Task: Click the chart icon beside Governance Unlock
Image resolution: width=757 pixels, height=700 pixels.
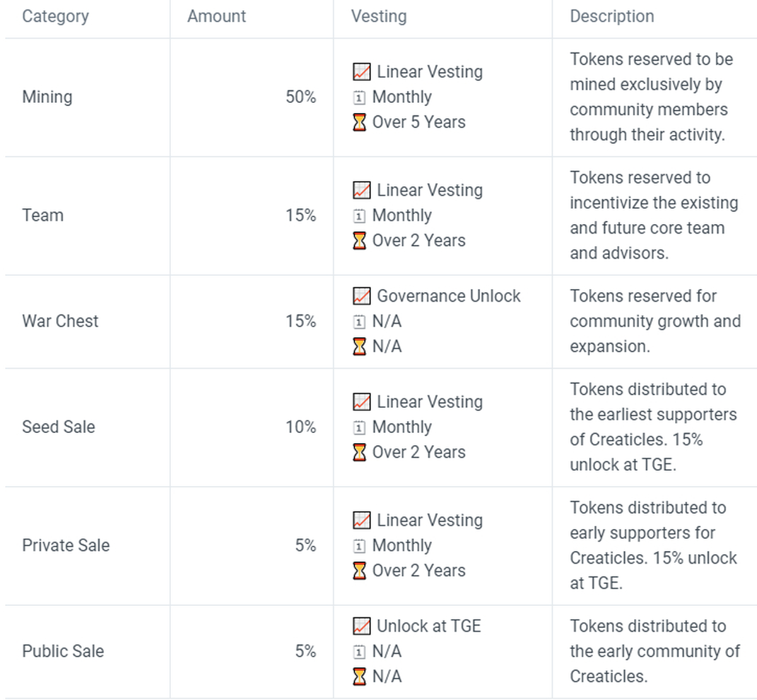Action: click(361, 296)
